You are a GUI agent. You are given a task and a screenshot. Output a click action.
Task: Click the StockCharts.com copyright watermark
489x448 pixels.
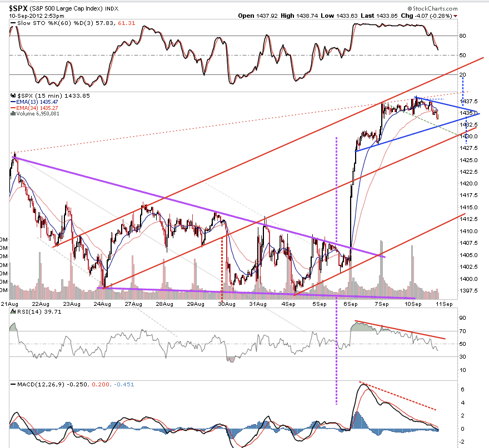tap(432, 9)
